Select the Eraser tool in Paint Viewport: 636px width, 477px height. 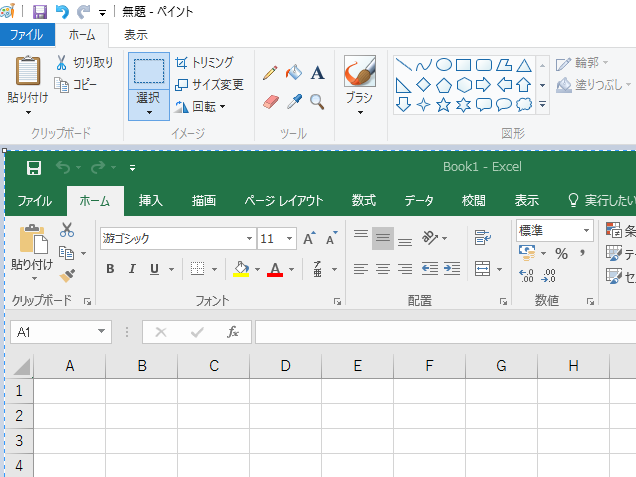(x=269, y=101)
